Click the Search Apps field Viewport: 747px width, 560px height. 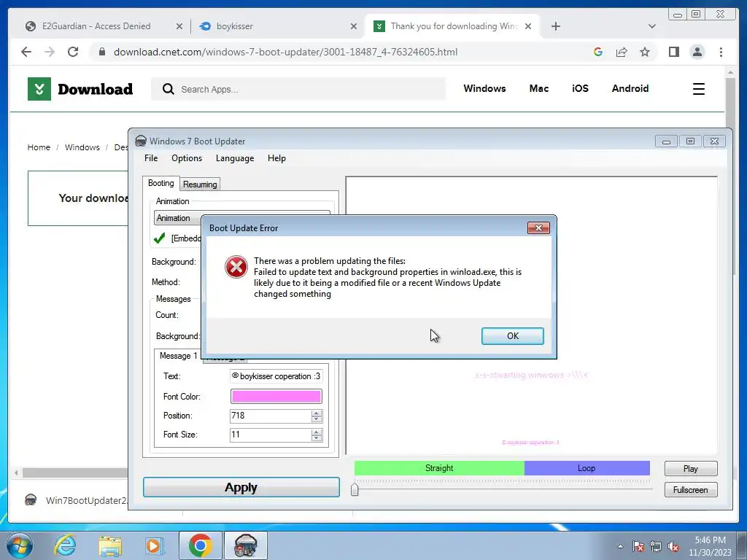298,89
